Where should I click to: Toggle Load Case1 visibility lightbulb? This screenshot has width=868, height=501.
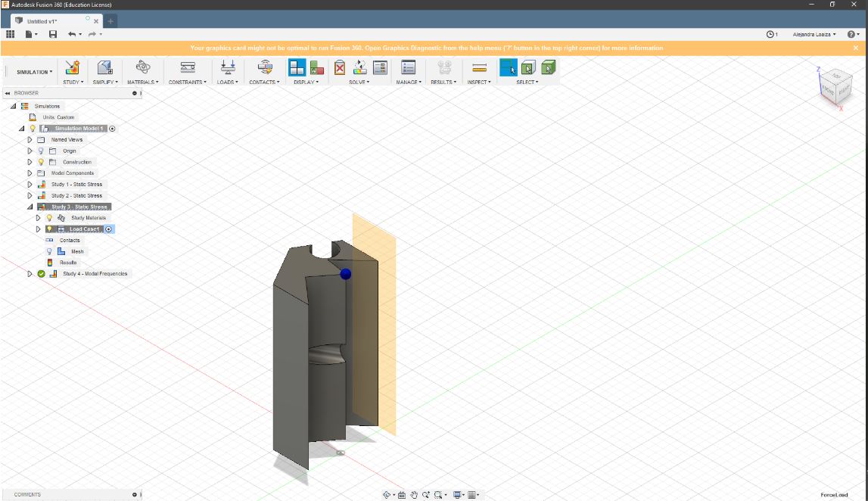pyautogui.click(x=49, y=229)
